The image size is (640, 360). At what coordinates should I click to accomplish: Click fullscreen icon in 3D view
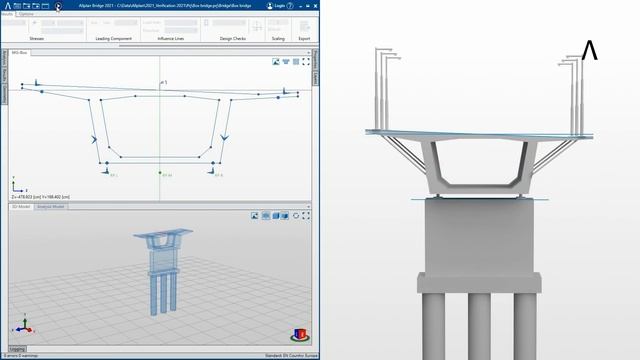(306, 216)
